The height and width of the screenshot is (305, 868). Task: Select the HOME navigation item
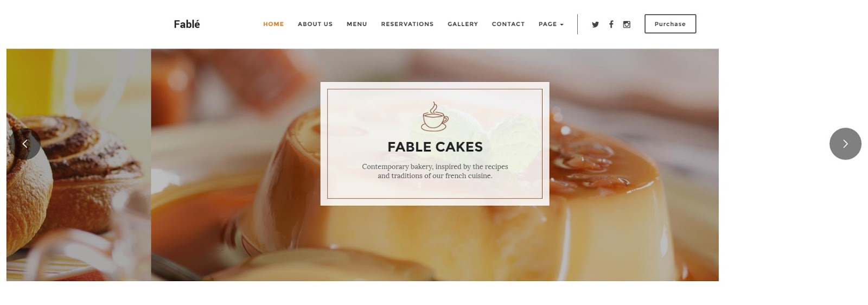[x=273, y=24]
